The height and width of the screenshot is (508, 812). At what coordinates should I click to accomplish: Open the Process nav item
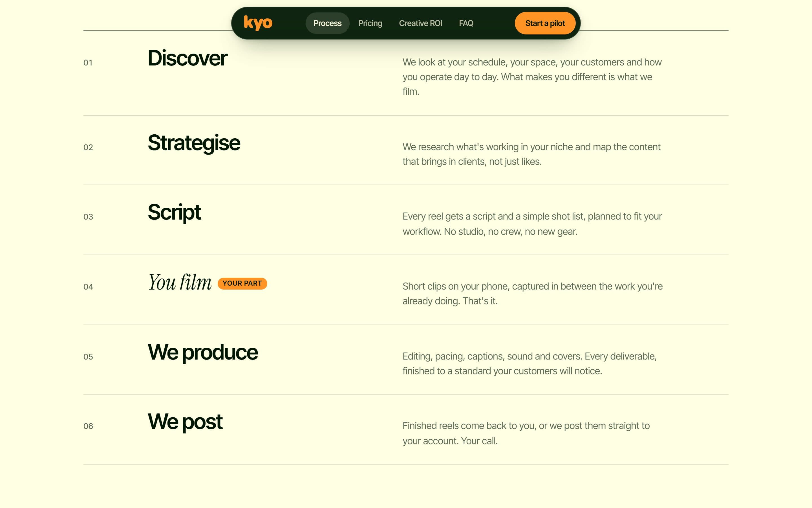[x=327, y=23]
